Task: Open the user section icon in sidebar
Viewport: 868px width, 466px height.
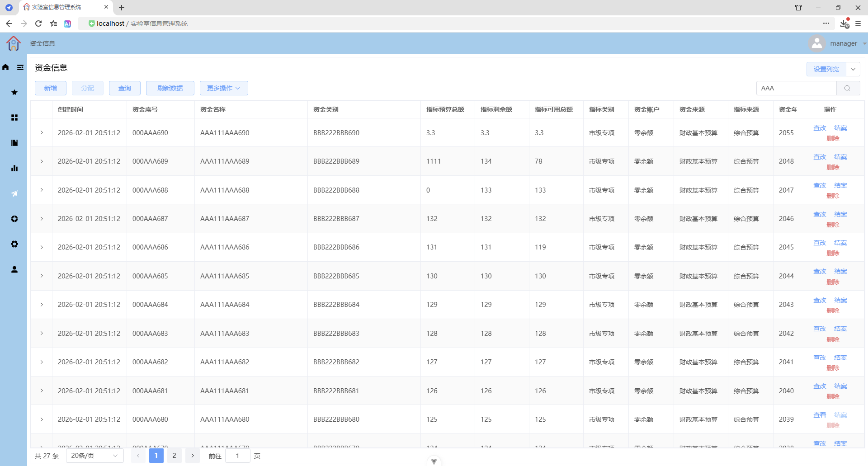Action: (14, 269)
